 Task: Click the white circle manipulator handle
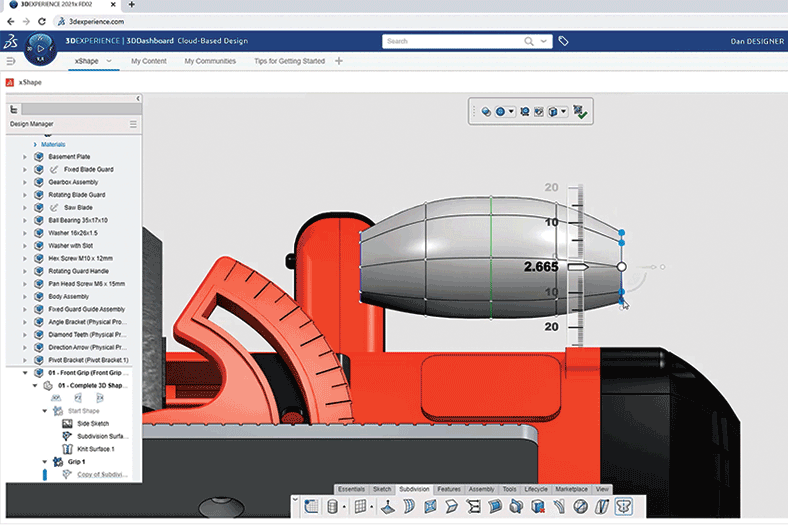(x=622, y=267)
